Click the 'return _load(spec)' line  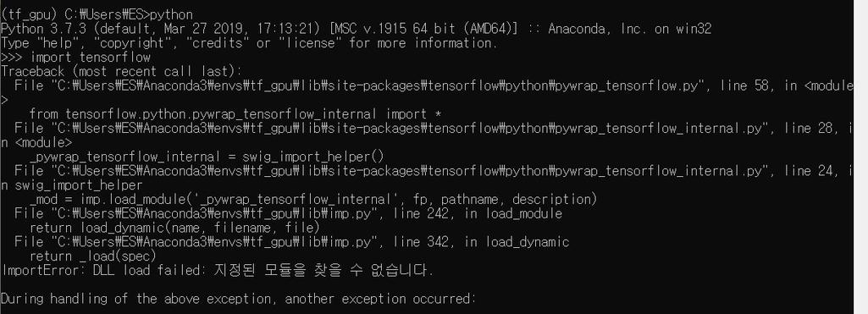coord(93,256)
